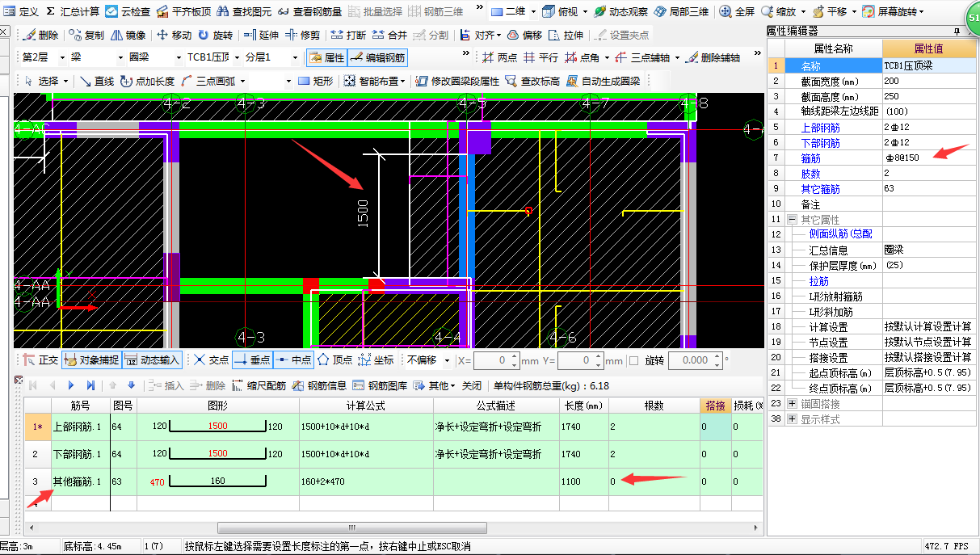980x555 pixels.
Task: Click 查改标高 check elevation tool
Action: pos(532,81)
